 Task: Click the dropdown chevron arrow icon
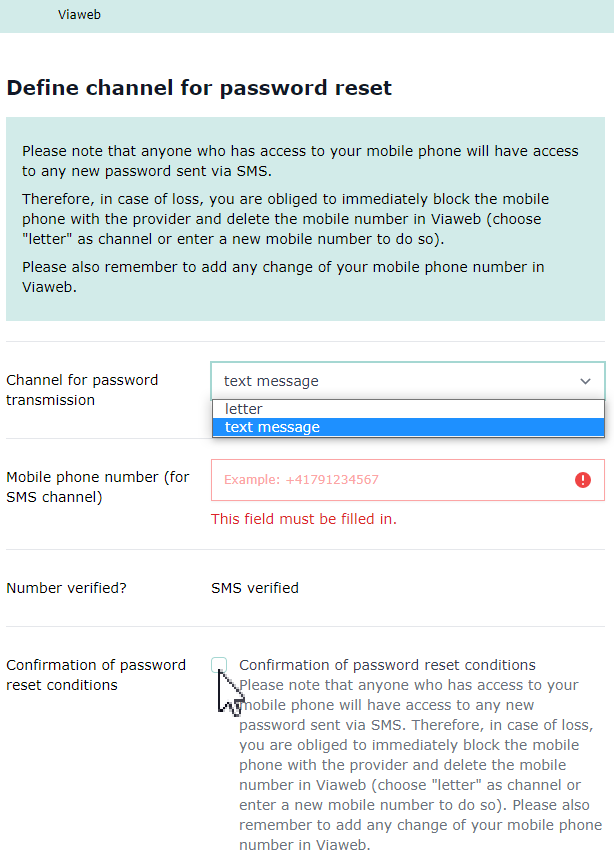(585, 381)
